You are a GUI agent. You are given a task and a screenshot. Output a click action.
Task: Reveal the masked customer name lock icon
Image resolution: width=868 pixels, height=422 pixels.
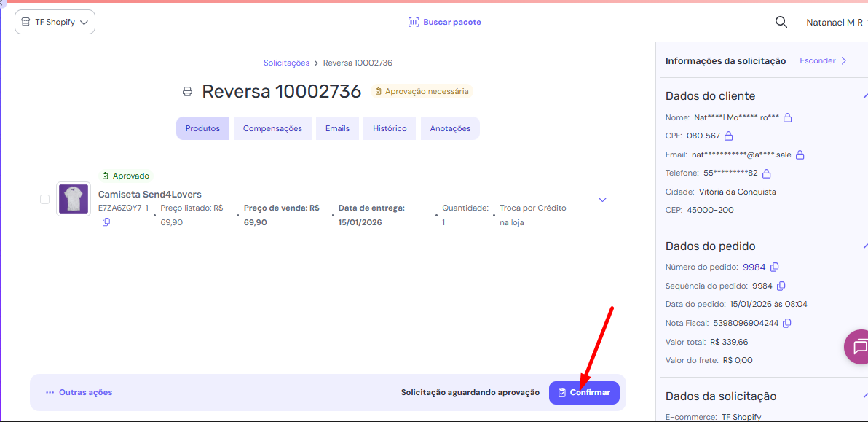(x=787, y=117)
